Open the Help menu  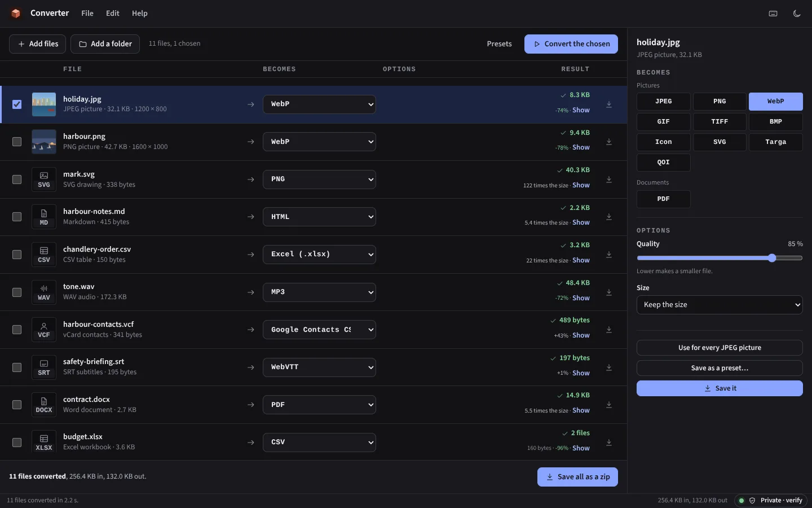click(140, 14)
